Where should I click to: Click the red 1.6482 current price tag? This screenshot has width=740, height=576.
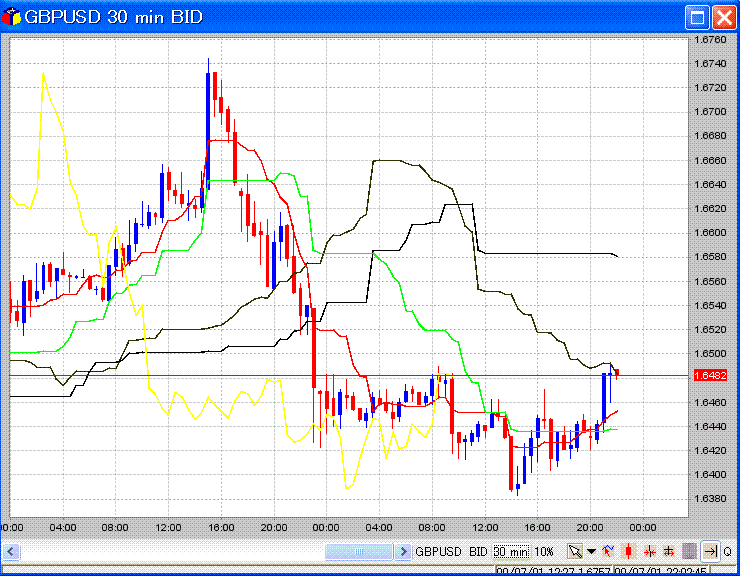click(x=710, y=375)
